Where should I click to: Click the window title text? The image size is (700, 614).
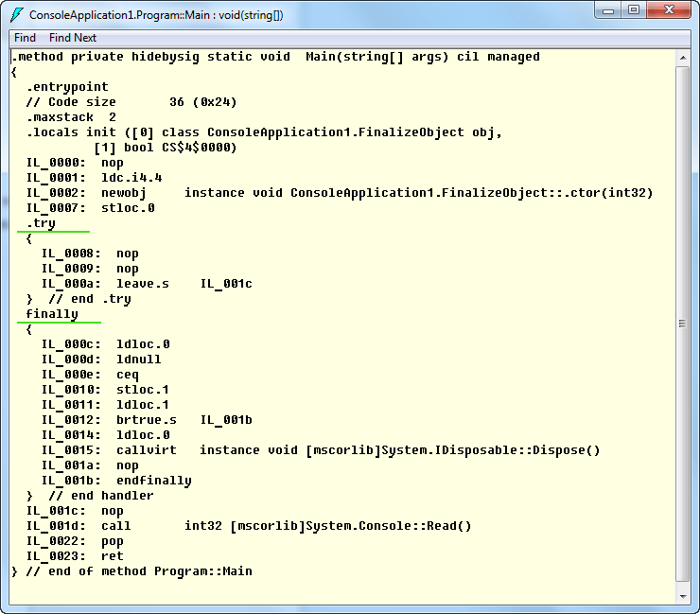[x=156, y=15]
